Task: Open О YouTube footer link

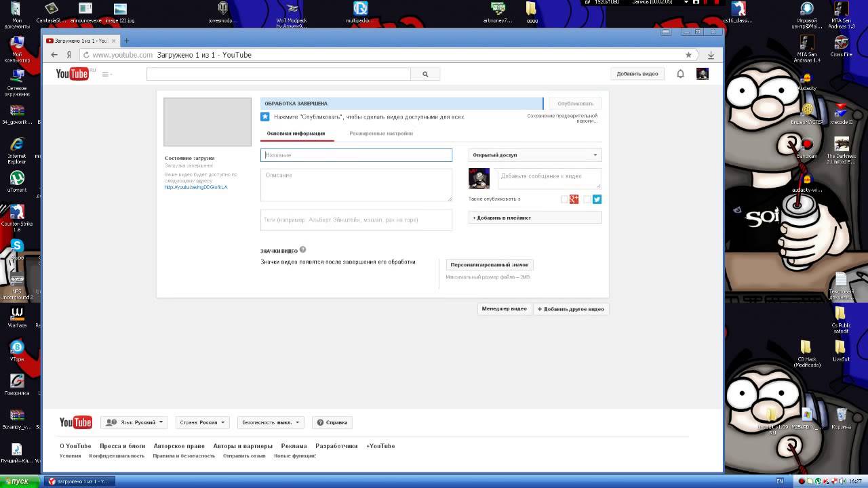Action: [x=75, y=446]
